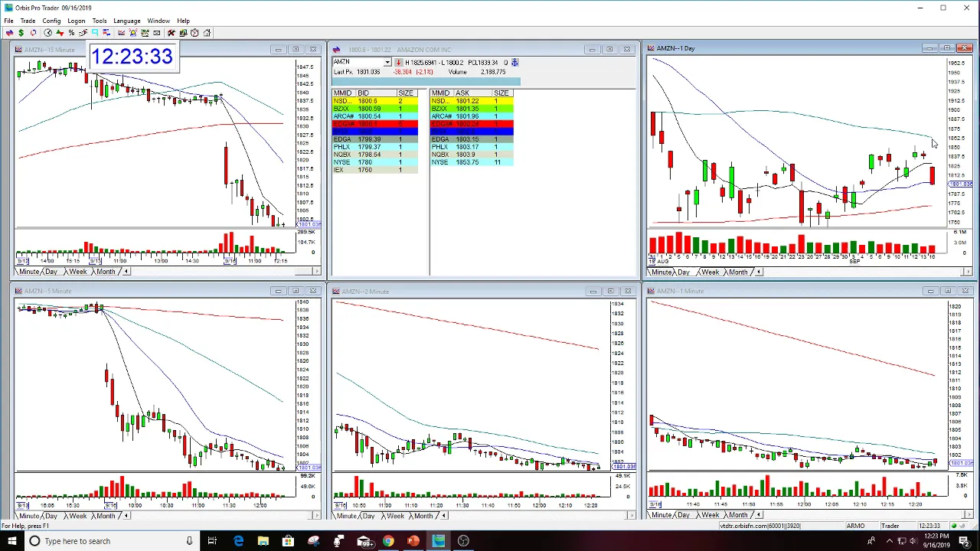Open the Logon menu
Viewport: 980px width, 551px height.
pos(76,21)
